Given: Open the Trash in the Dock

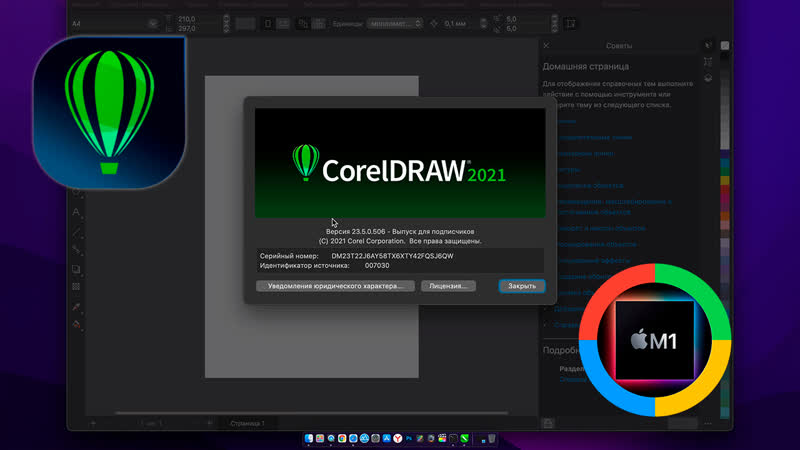Looking at the screenshot, I should coord(492,438).
